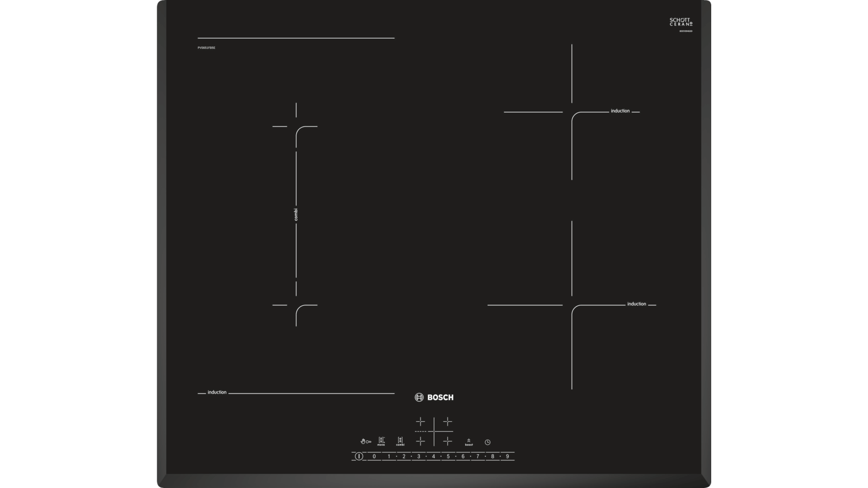Click the vertical combi label on left zone
This screenshot has width=868, height=488.
pos(296,214)
